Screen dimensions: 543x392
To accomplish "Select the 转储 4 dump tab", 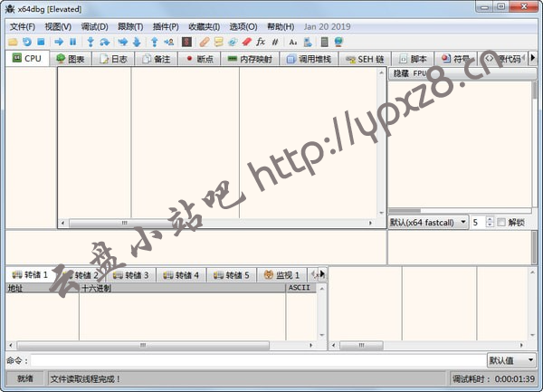I will [x=181, y=275].
